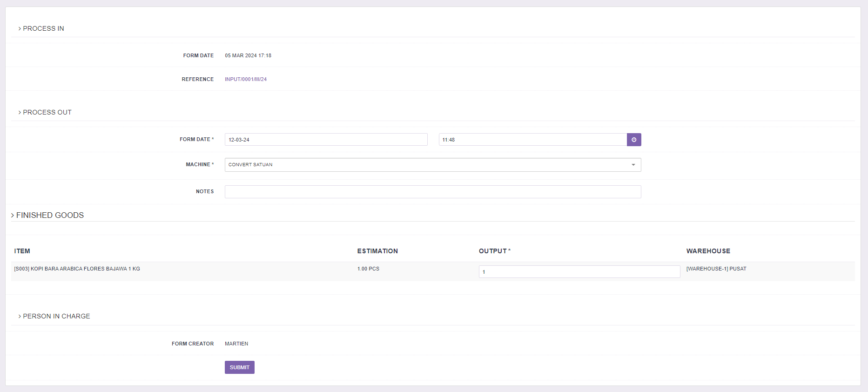
Task: Toggle the PERSON IN CHARGE section header
Action: coord(54,316)
